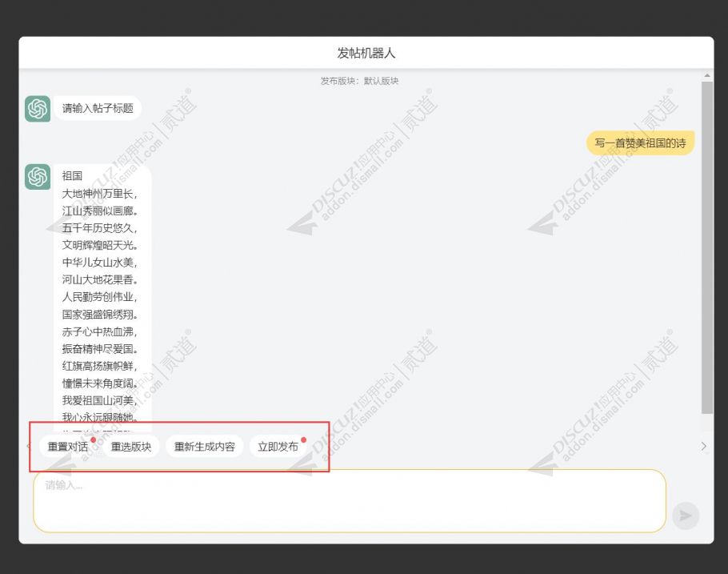Click the poem line 红旗高扬旗帜鲜
728x574 pixels.
(x=99, y=366)
